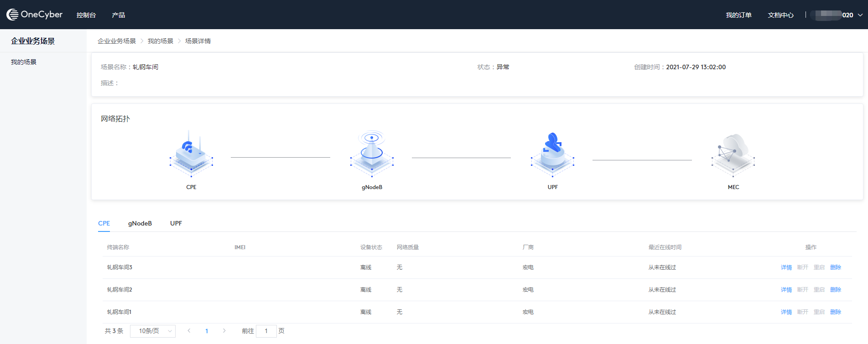Select 我的场景 in the left sidebar
This screenshot has width=868, height=344.
[24, 62]
